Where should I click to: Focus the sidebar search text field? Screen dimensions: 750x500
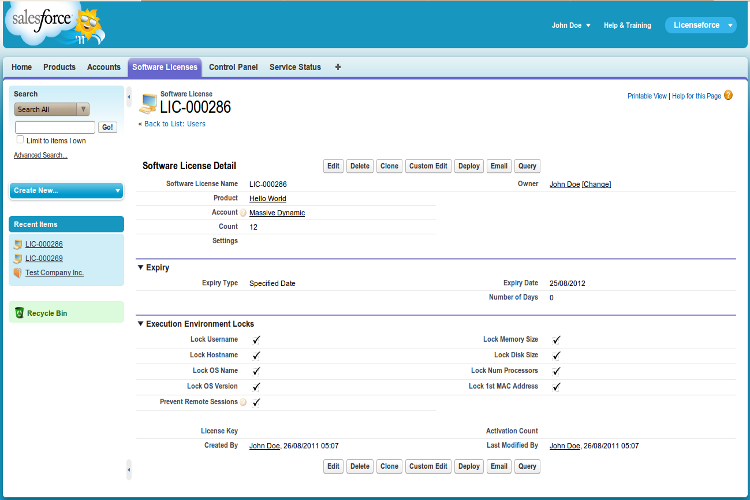(x=55, y=127)
